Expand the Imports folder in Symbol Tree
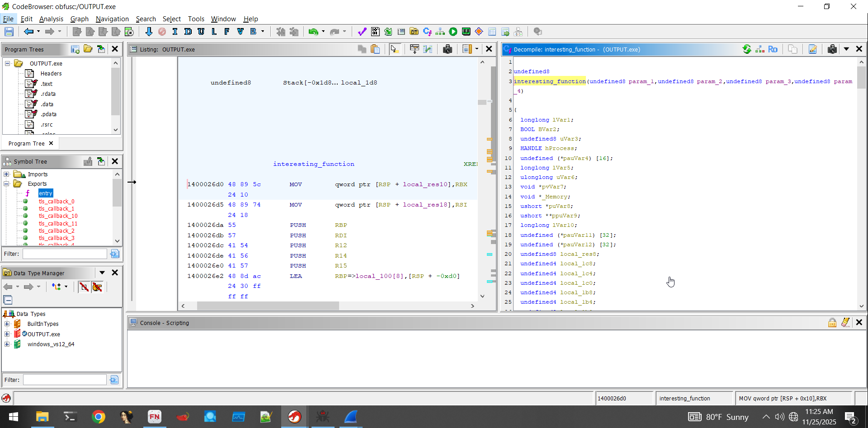 pos(6,174)
